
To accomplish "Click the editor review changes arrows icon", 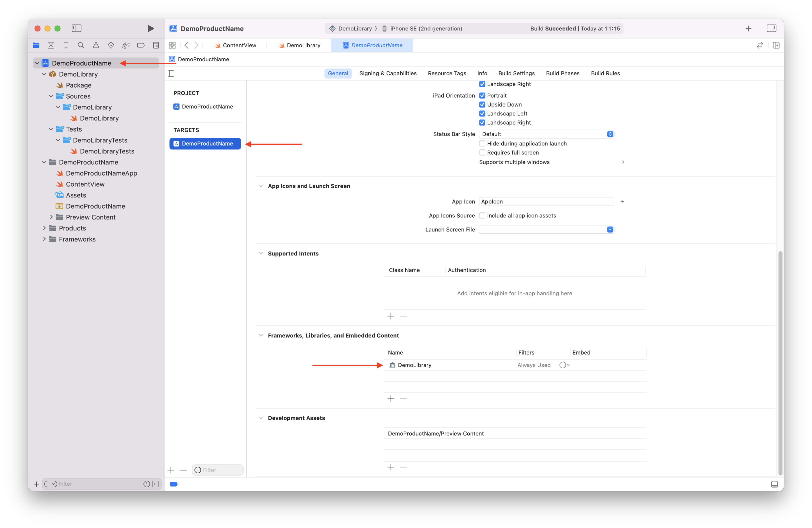I will pyautogui.click(x=760, y=45).
